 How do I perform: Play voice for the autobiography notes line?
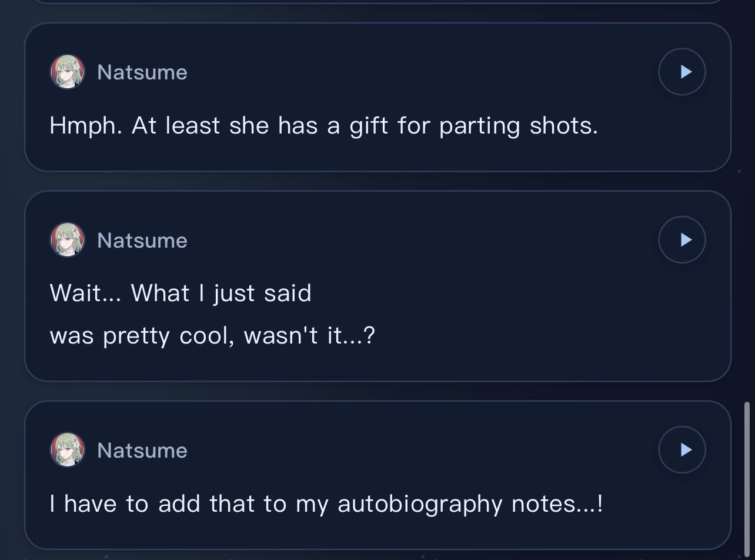[681, 450]
